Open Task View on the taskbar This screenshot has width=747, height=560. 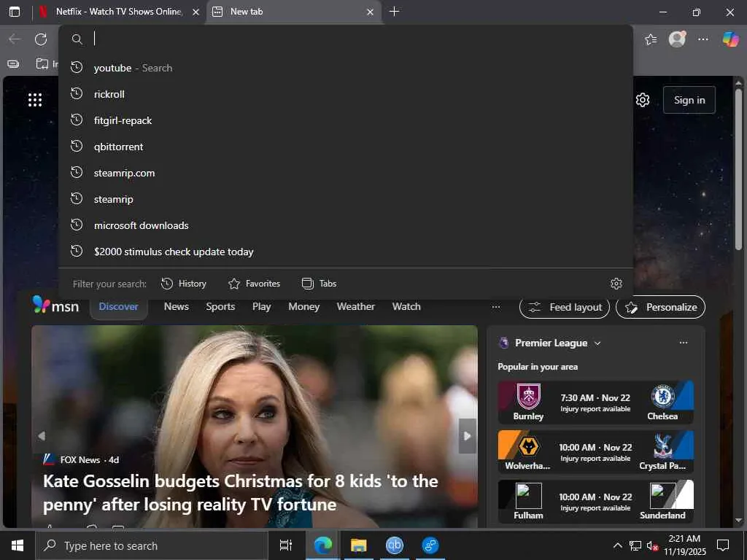coord(285,545)
